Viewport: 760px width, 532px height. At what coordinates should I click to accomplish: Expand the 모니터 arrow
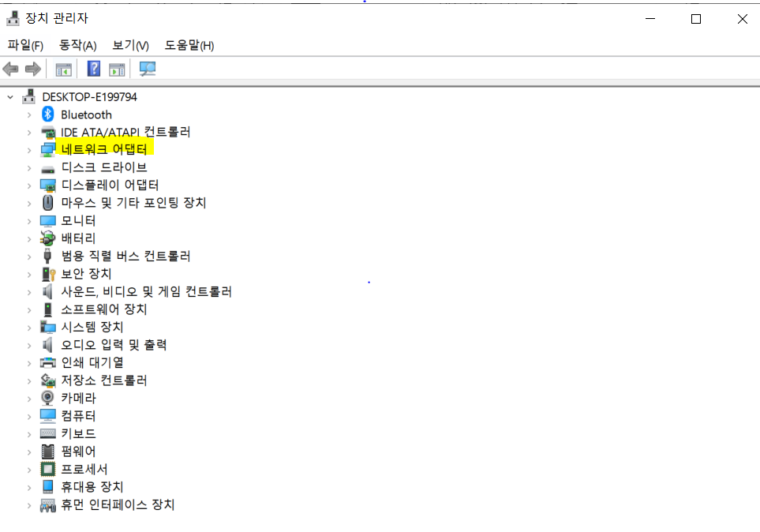(x=29, y=221)
